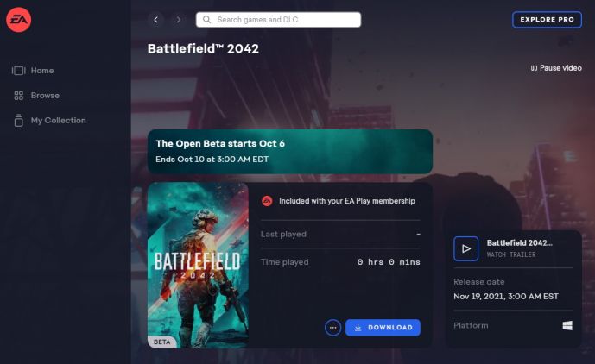Open the three-dot more options menu

click(x=333, y=328)
